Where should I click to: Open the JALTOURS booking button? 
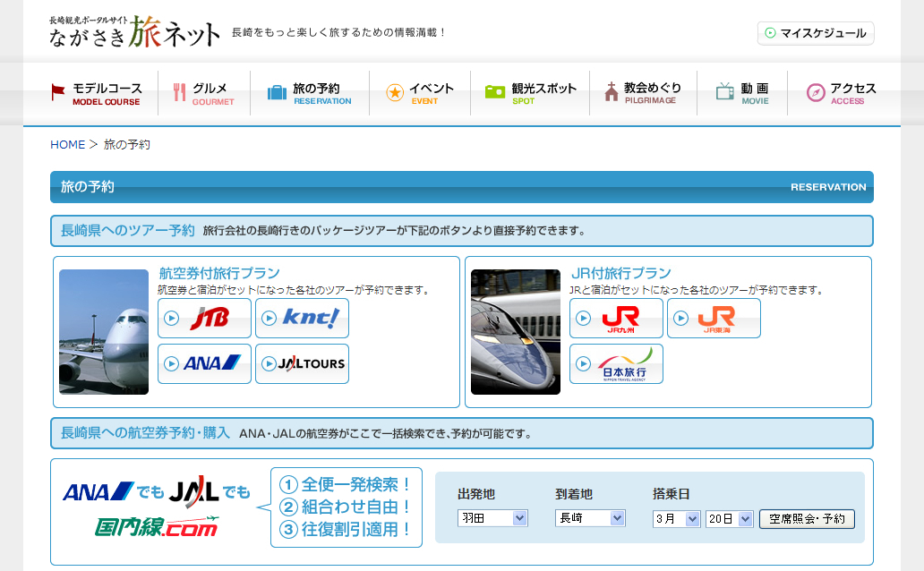tap(303, 363)
